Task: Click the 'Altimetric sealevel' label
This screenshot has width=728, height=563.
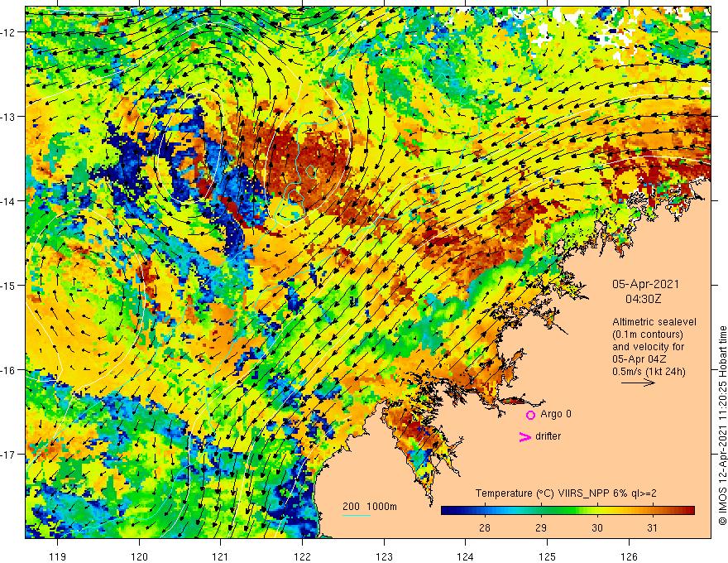Action: pos(654,322)
